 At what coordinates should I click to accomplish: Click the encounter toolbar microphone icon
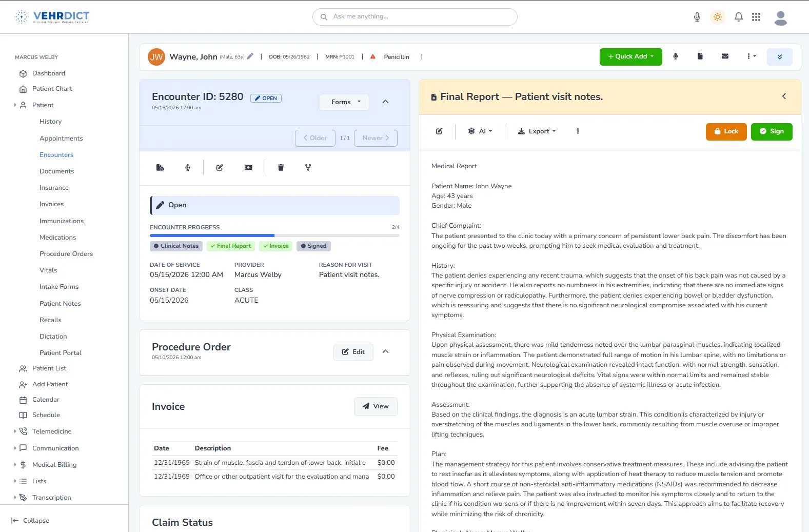[x=188, y=167]
